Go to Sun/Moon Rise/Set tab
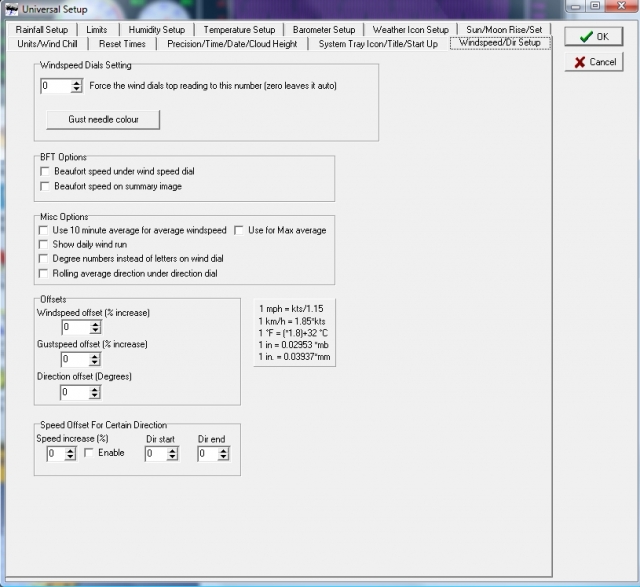 (503, 30)
